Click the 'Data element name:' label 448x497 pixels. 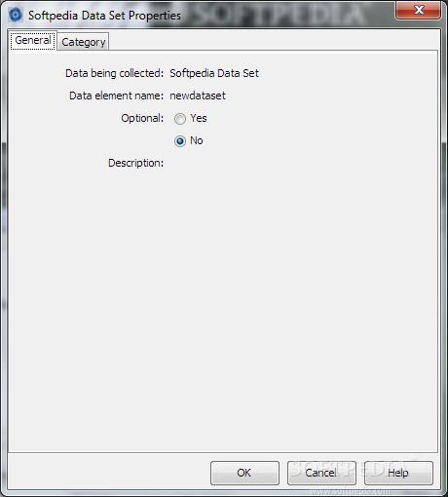point(117,96)
